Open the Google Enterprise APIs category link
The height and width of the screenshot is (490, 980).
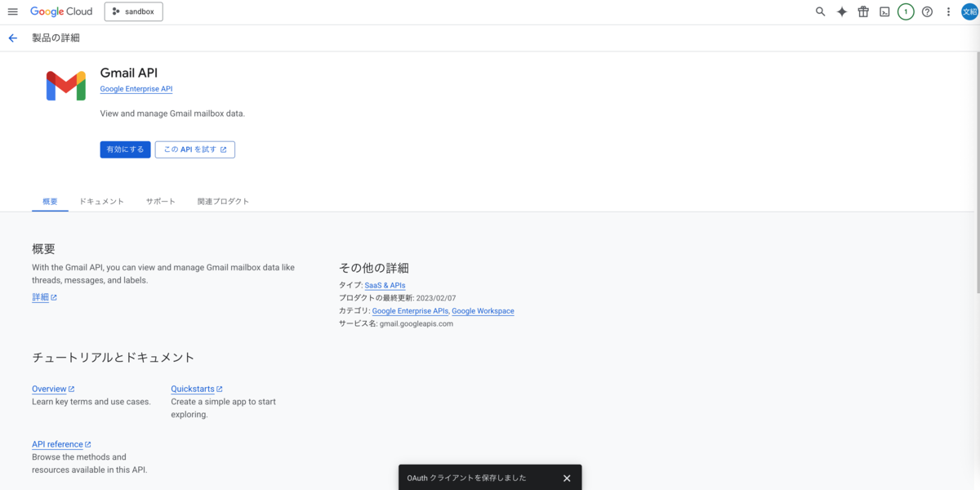410,311
